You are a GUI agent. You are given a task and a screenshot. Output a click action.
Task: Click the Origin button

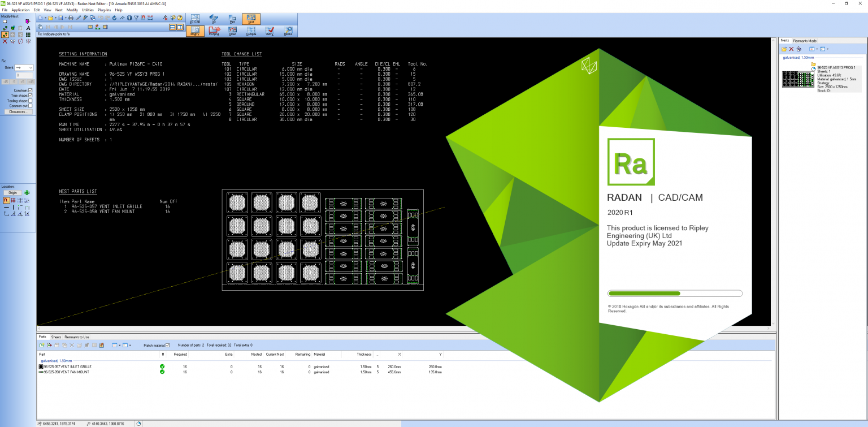pos(12,193)
